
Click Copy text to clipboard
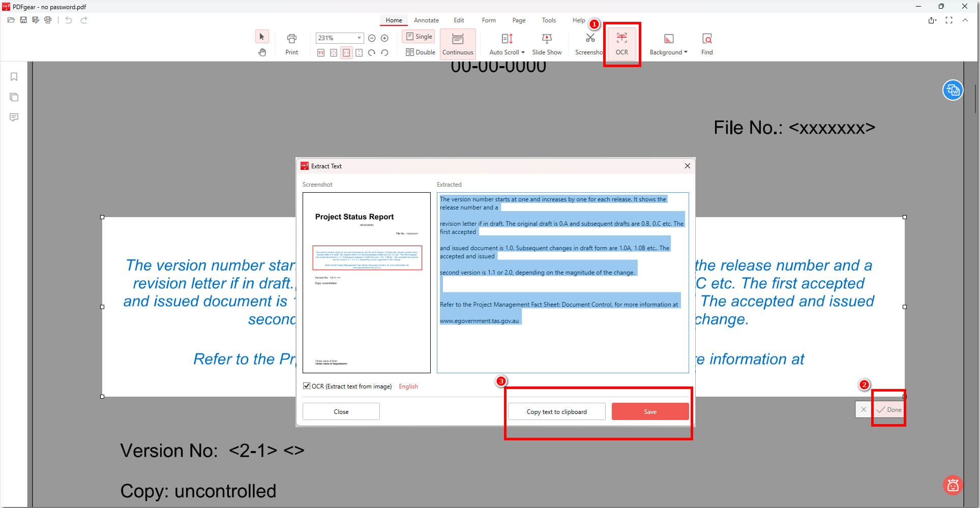pyautogui.click(x=556, y=411)
